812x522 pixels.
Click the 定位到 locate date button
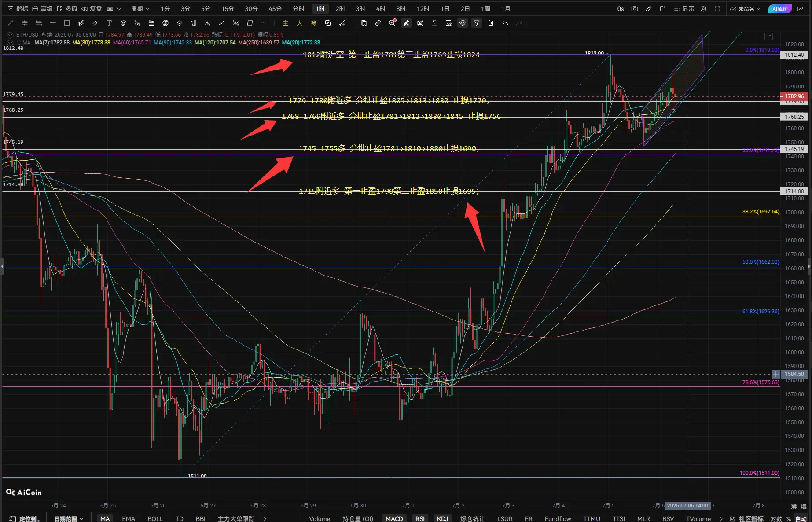point(25,518)
